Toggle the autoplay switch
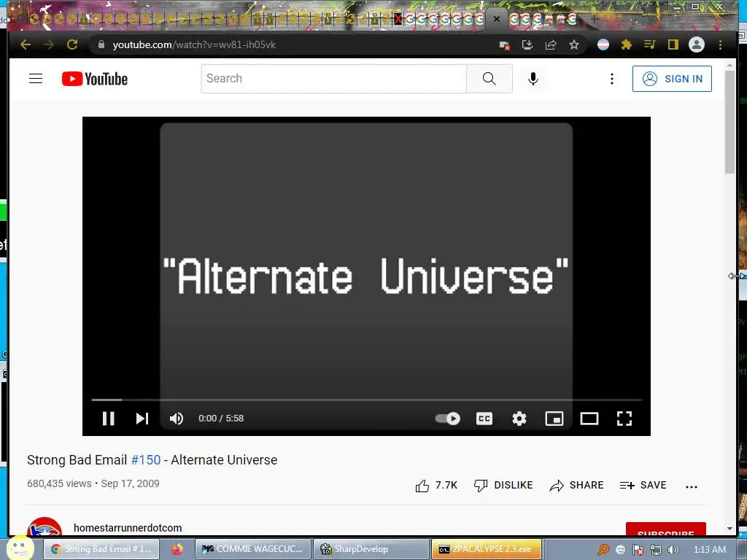 tap(448, 418)
